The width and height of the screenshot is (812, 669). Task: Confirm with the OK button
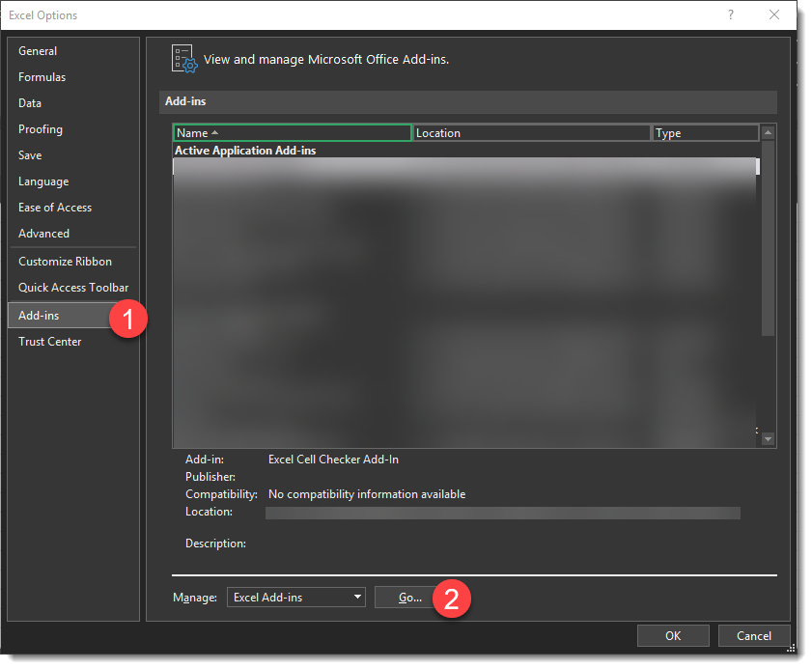pos(673,636)
